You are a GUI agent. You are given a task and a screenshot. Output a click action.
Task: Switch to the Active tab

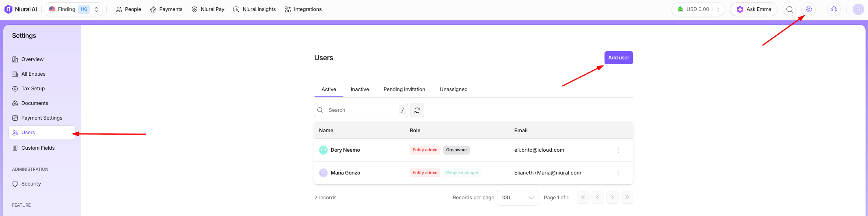(329, 89)
